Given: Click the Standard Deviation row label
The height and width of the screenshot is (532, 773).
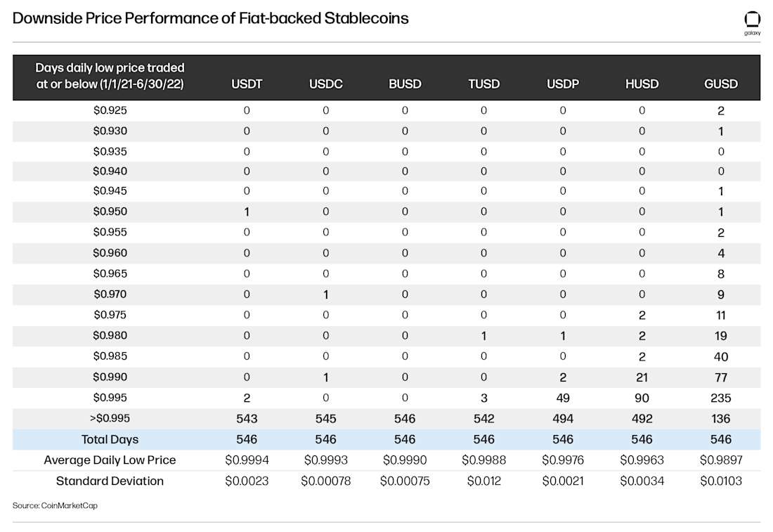Looking at the screenshot, I should [x=110, y=481].
